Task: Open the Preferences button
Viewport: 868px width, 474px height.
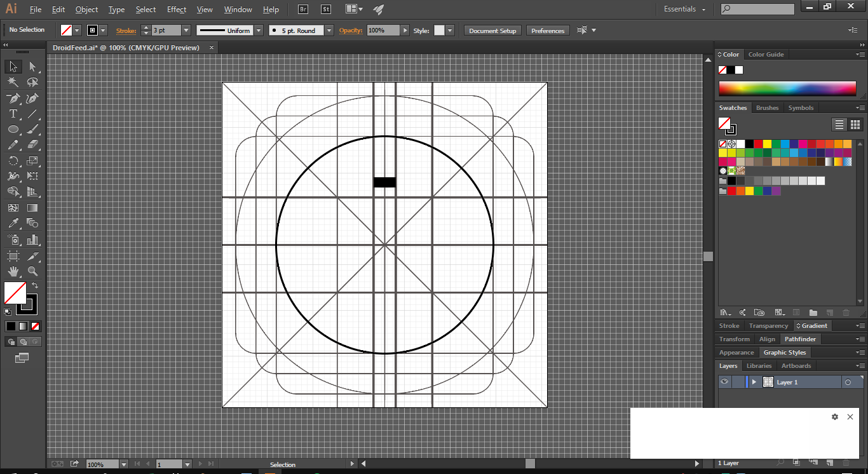Action: [x=548, y=30]
